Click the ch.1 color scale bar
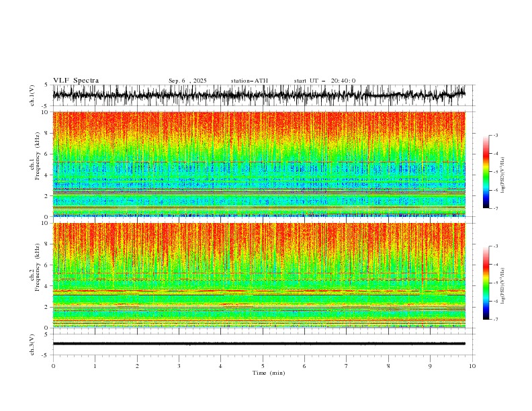 486,172
